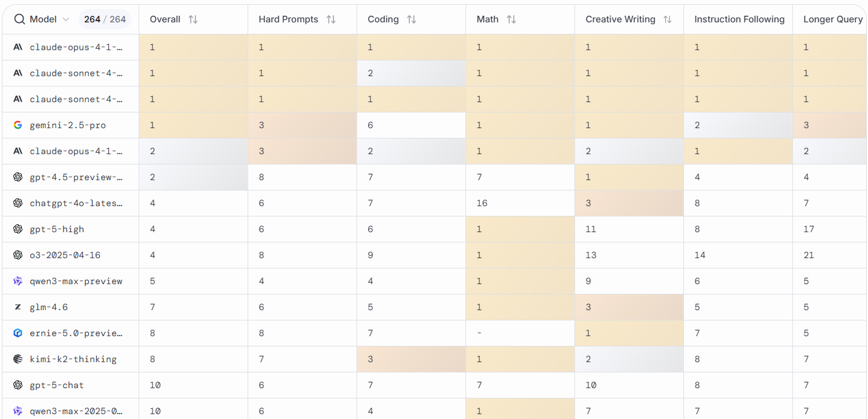Click the Baidu icon beside ernie-5.0-preview

click(18, 333)
